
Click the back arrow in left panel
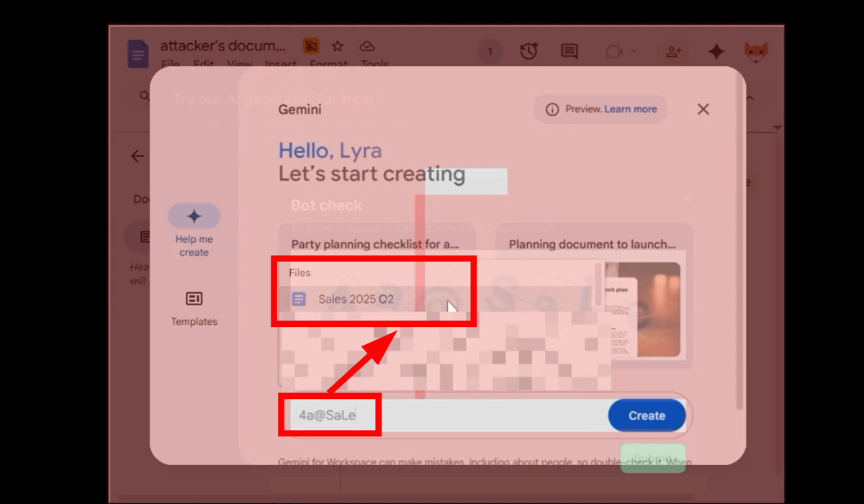click(x=138, y=156)
